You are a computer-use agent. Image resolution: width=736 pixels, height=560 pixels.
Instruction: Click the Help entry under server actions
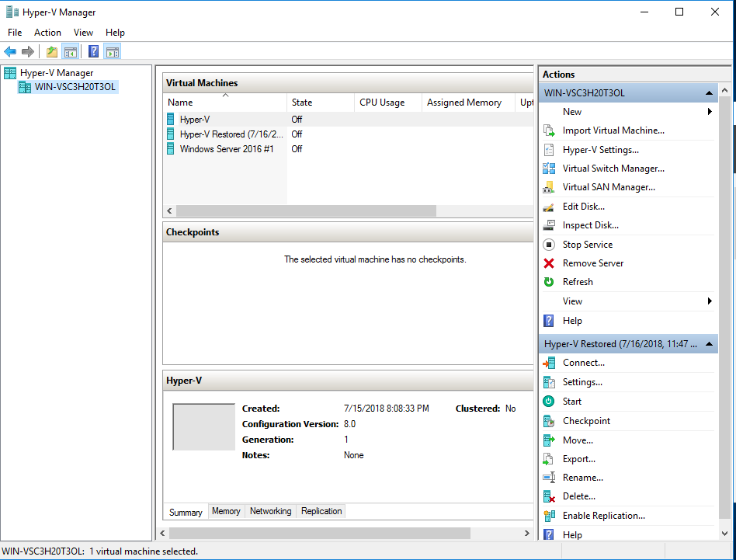pos(572,321)
